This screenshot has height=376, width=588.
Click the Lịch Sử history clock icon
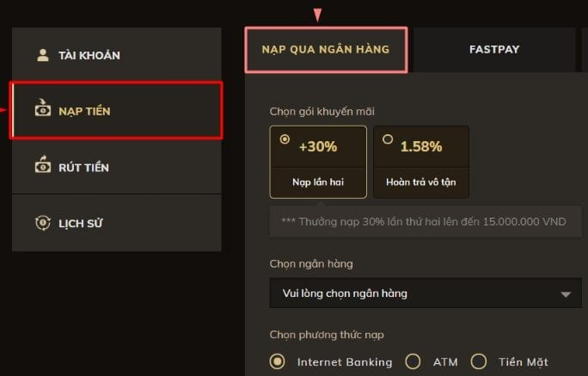[42, 223]
